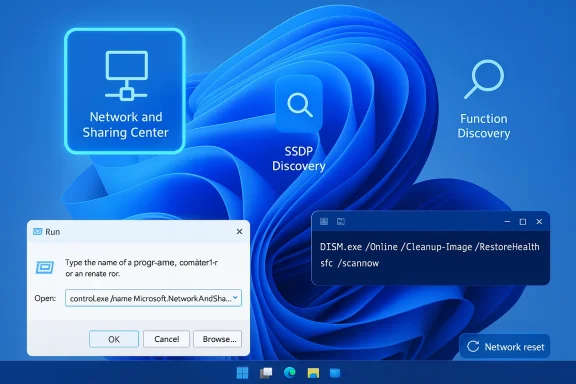Click the 'Open:' label in Run dialog
The height and width of the screenshot is (384, 576).
point(45,298)
